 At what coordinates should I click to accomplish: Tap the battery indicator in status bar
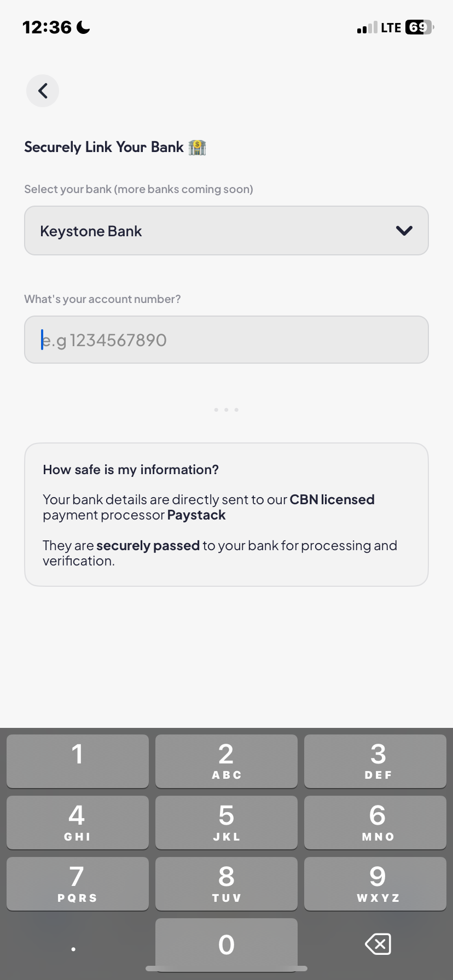click(419, 27)
